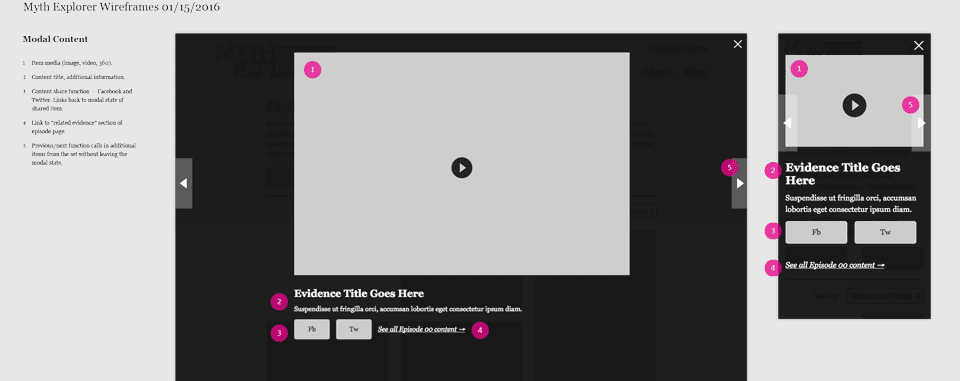Play the video in the mobile modal
960x381 pixels.
pos(854,105)
